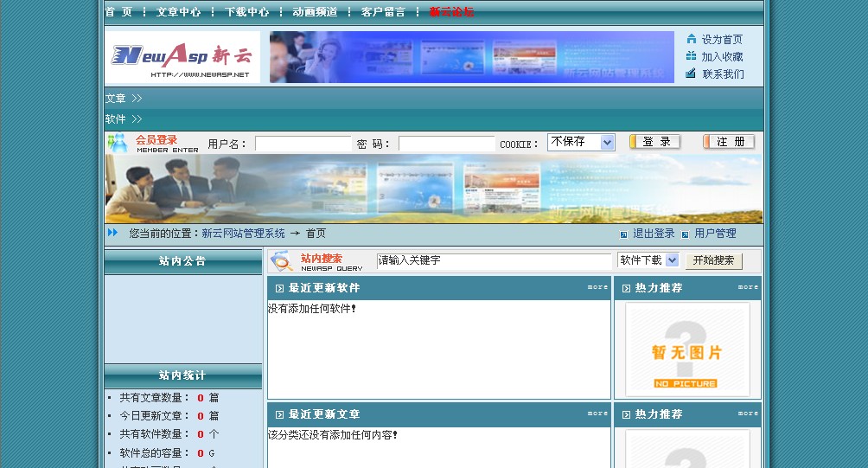
Task: Open 动画频道 in the navigation bar
Action: pyautogui.click(x=315, y=11)
